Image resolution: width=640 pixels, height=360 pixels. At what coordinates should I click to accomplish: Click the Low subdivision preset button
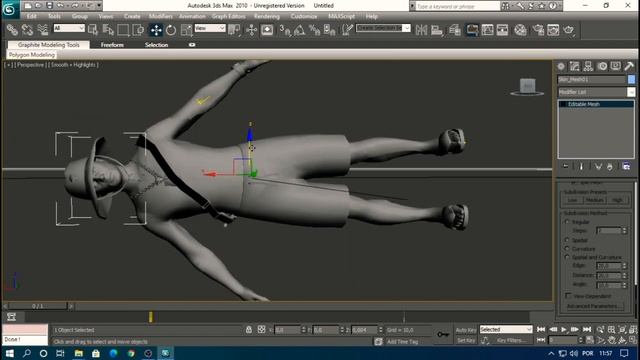click(x=572, y=200)
